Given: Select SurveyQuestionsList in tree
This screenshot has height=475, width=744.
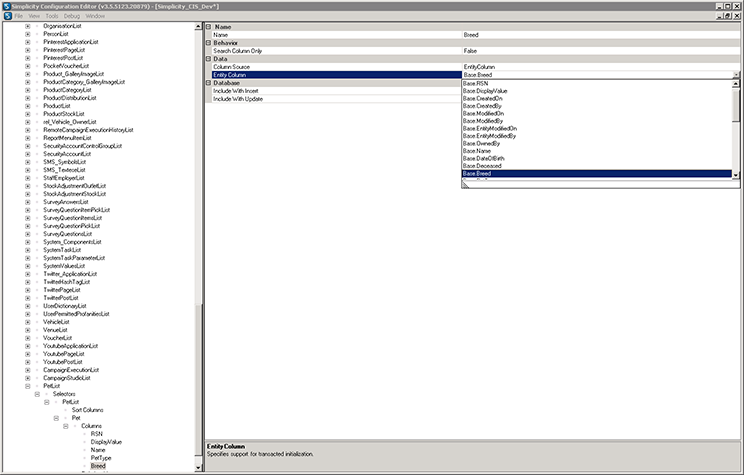Looking at the screenshot, I should tap(68, 234).
